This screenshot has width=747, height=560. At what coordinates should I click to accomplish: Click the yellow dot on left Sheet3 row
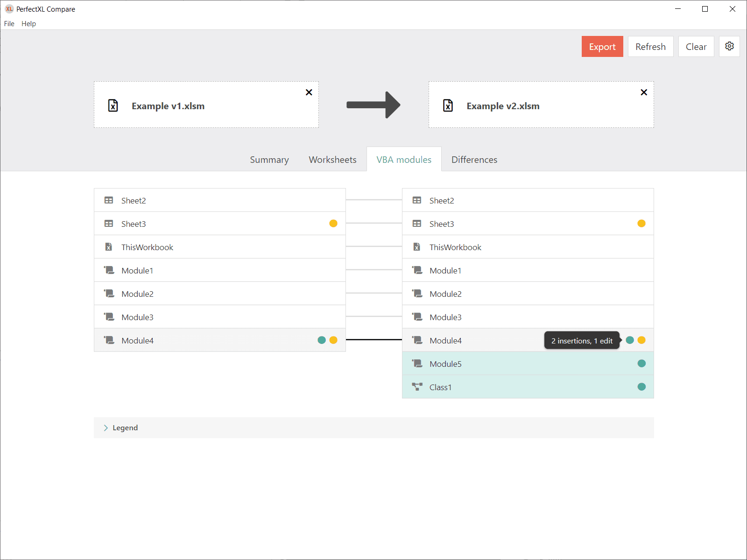(x=333, y=224)
